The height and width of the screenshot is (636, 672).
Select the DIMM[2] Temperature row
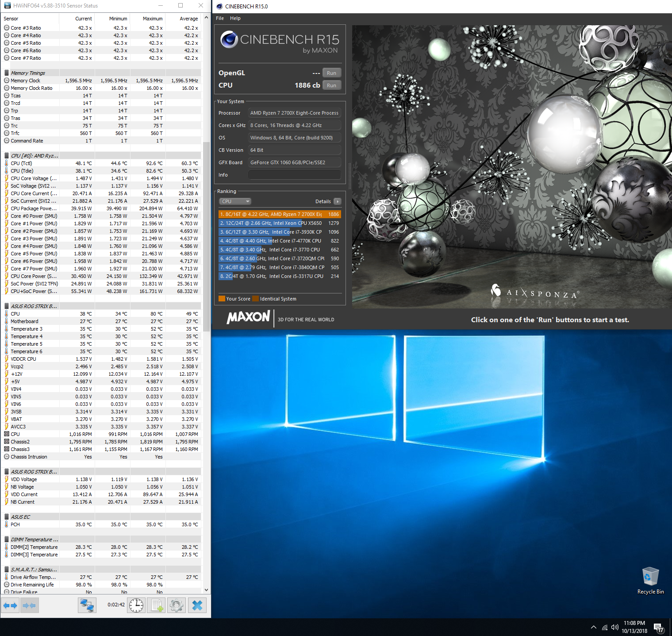(101, 547)
